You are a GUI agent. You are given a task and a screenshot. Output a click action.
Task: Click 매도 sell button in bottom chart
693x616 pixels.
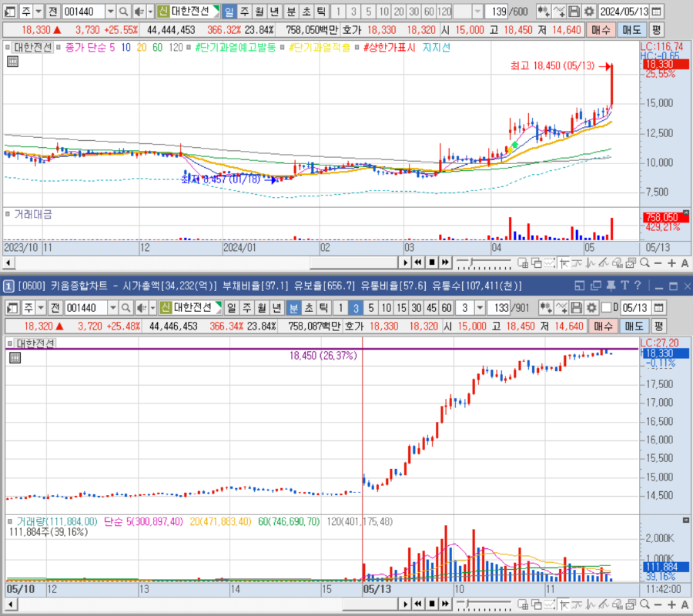(x=634, y=326)
